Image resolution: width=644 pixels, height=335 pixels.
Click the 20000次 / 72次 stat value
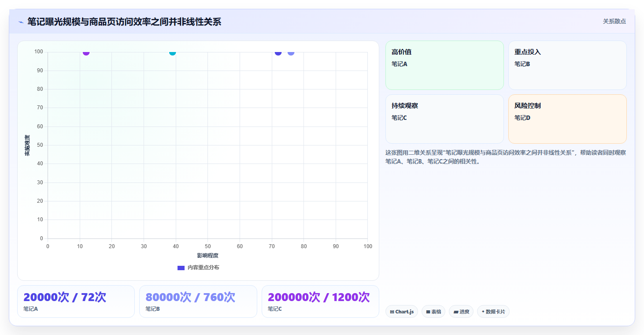point(65,298)
